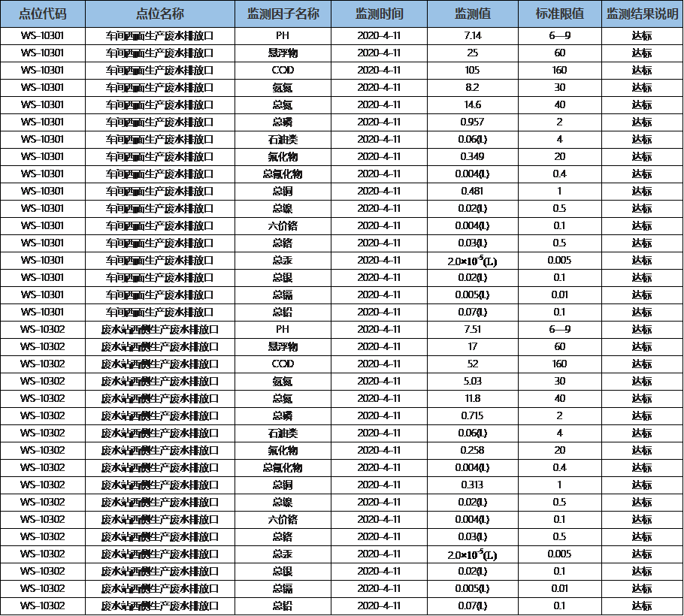Select the monitored value 8.2

[473, 88]
